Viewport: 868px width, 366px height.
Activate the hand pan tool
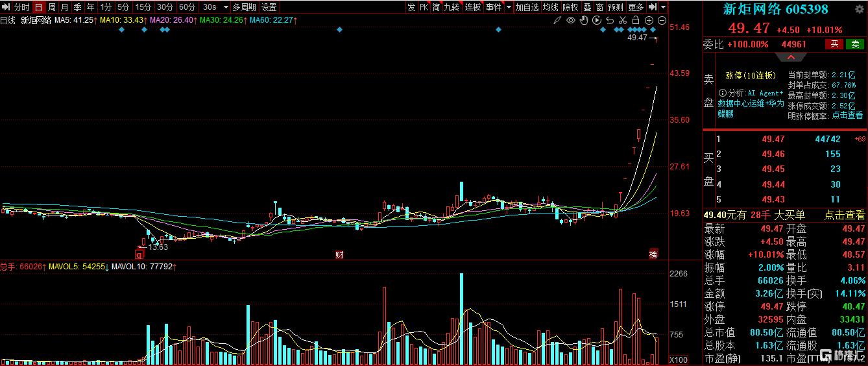click(x=584, y=20)
